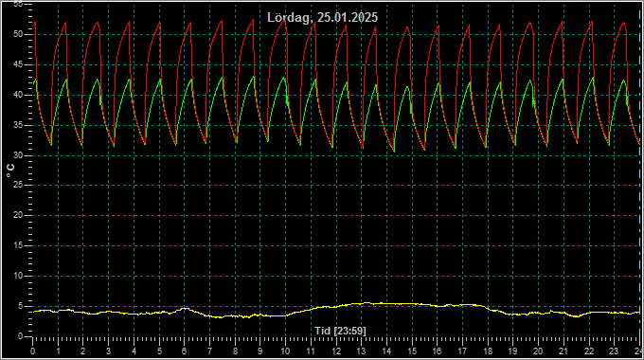The height and width of the screenshot is (360, 644).
Task: Select hour 23 on the time axis
Action: click(x=614, y=351)
